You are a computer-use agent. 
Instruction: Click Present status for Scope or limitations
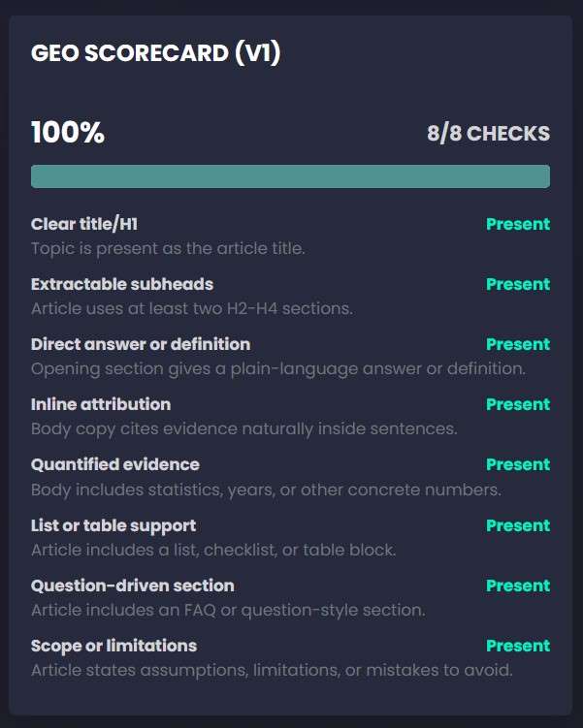pos(518,646)
